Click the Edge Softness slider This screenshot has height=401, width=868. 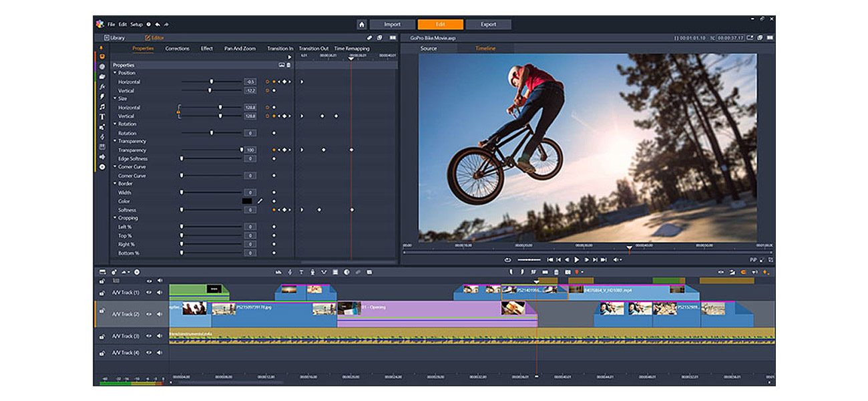pos(210,158)
